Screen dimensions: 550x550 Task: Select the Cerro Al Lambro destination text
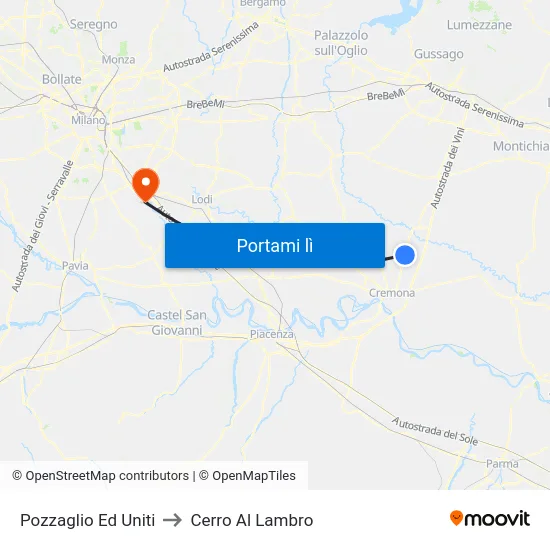[251, 520]
